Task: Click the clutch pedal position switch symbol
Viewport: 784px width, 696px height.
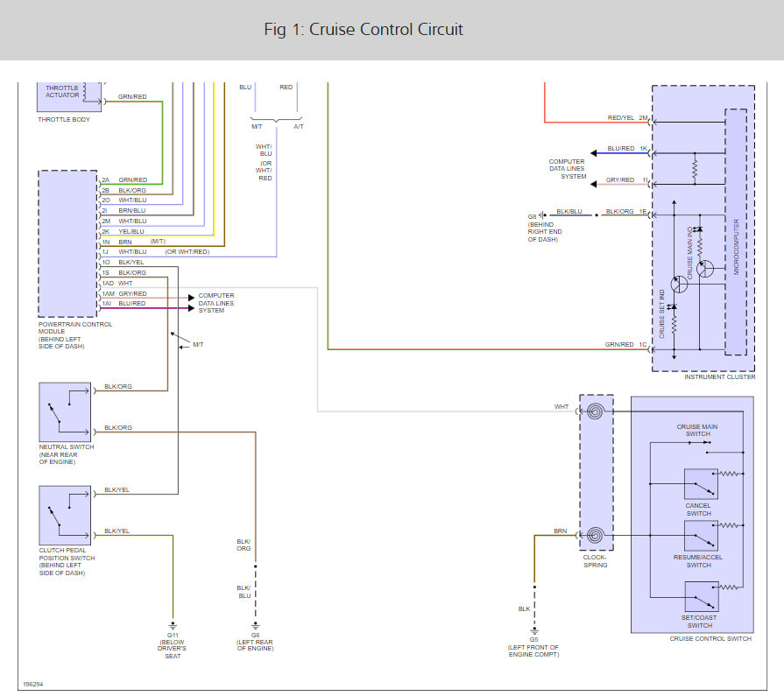Action: click(x=65, y=515)
